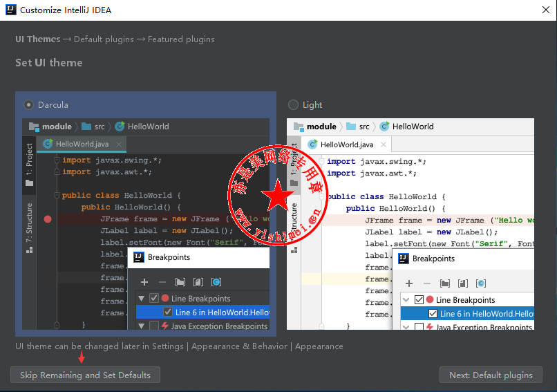
Task: Click Structure icon on Darcula sidebar
Action: coord(30,250)
